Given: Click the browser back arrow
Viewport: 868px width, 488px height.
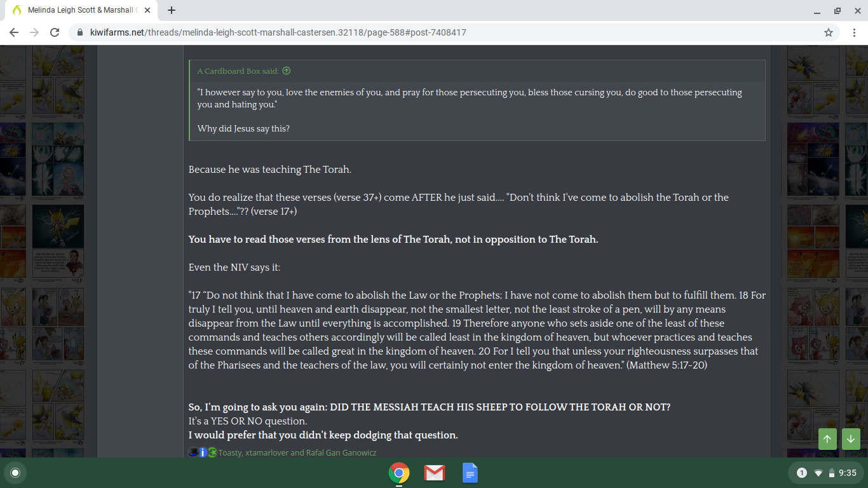Looking at the screenshot, I should tap(14, 32).
